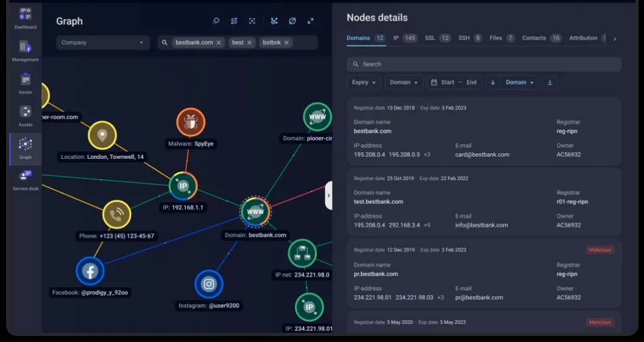This screenshot has width=644, height=342.
Task: Click the Start – End date range button
Action: click(x=454, y=83)
